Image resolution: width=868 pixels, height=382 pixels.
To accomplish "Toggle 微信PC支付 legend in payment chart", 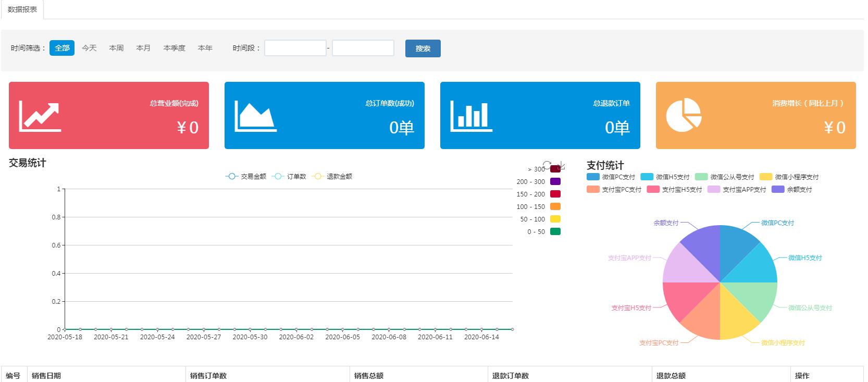I will (611, 177).
